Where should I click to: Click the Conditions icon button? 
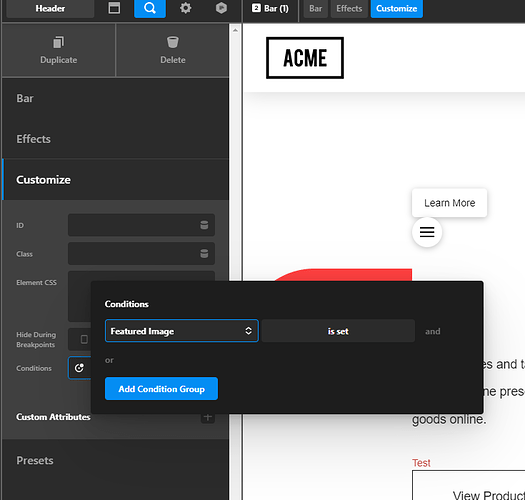pyautogui.click(x=79, y=368)
